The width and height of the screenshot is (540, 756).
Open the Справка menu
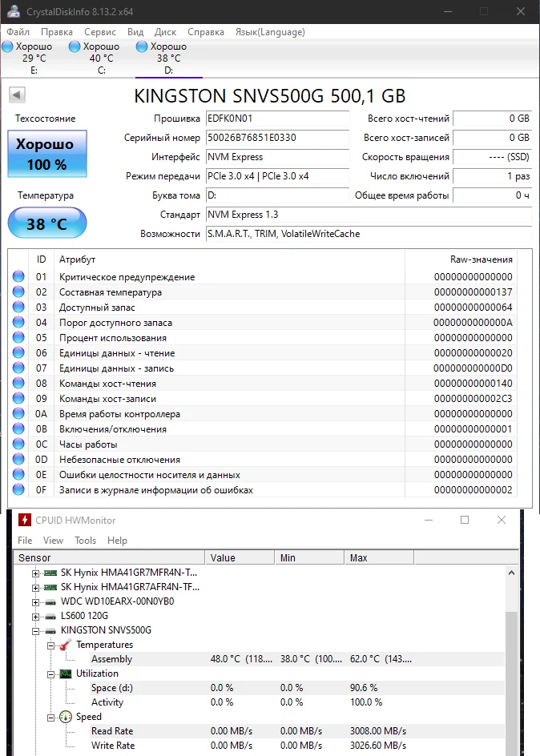pyautogui.click(x=206, y=32)
